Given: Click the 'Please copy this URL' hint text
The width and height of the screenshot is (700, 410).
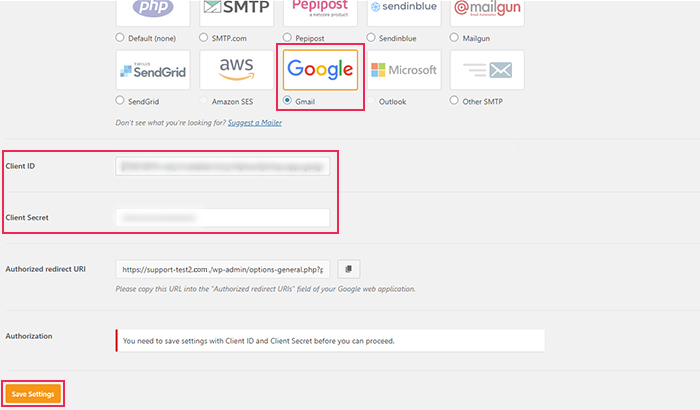Looking at the screenshot, I should 265,289.
